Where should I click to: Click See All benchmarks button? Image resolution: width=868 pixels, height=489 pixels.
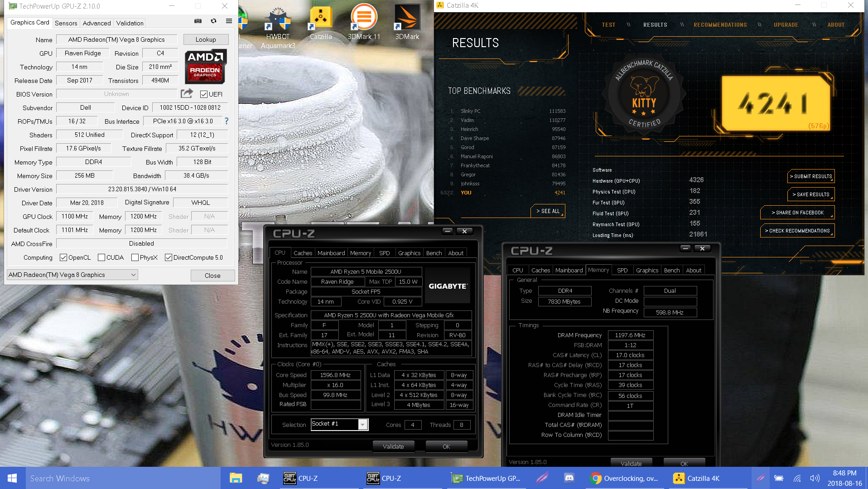click(x=548, y=211)
